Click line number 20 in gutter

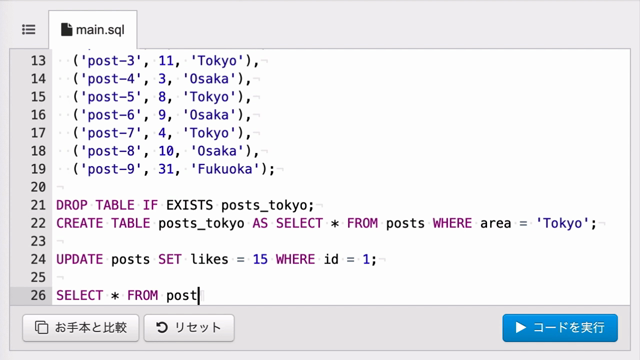click(x=38, y=187)
